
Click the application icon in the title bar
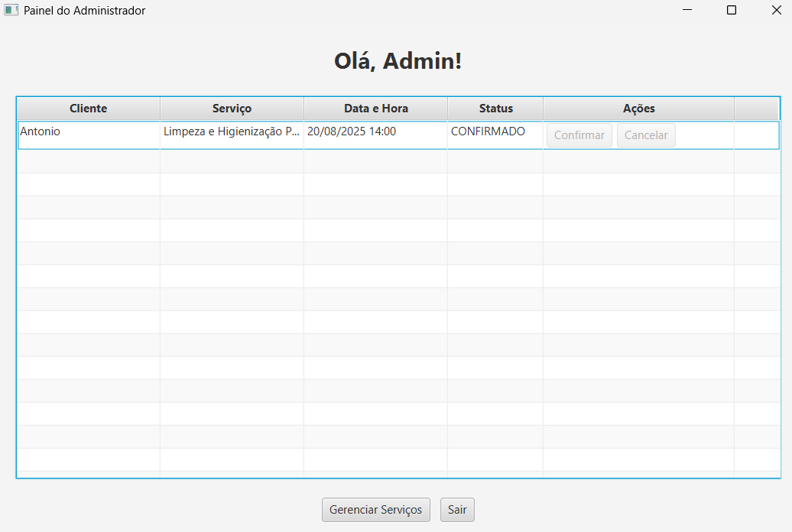11,10
